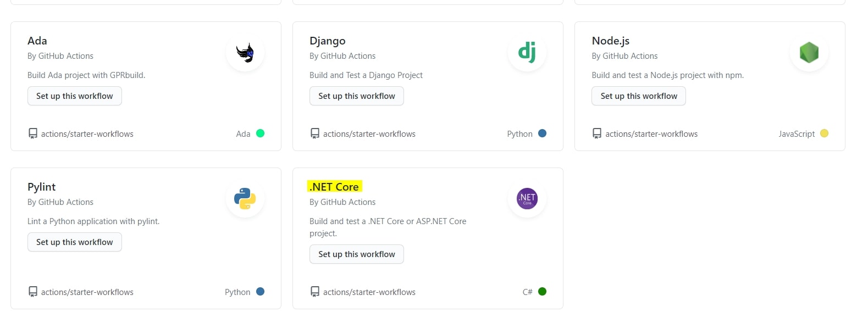Screen dimensions: 868x323
Task: Click the Django card title
Action: click(328, 41)
